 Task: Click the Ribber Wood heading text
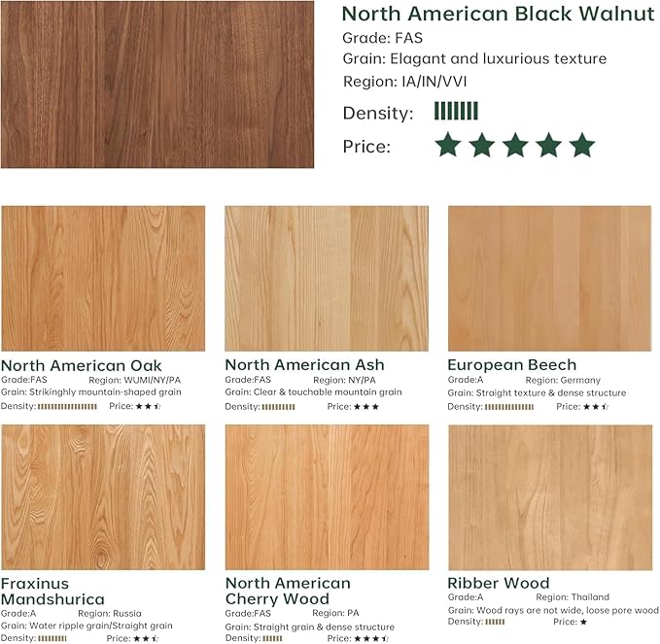coord(499,583)
